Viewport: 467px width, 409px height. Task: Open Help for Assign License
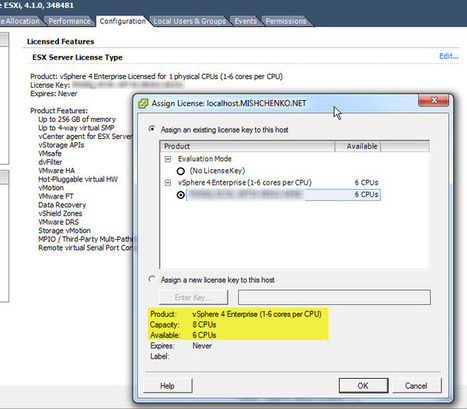[x=167, y=386]
